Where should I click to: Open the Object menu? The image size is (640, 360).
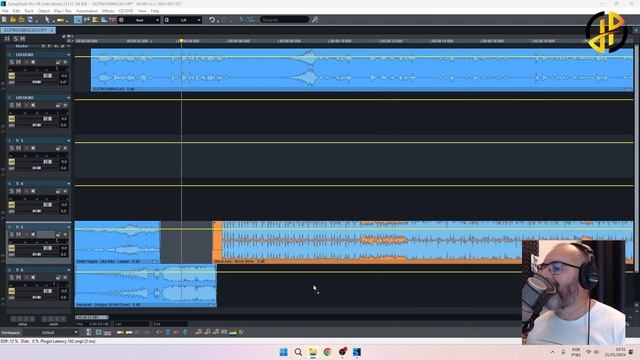44,11
